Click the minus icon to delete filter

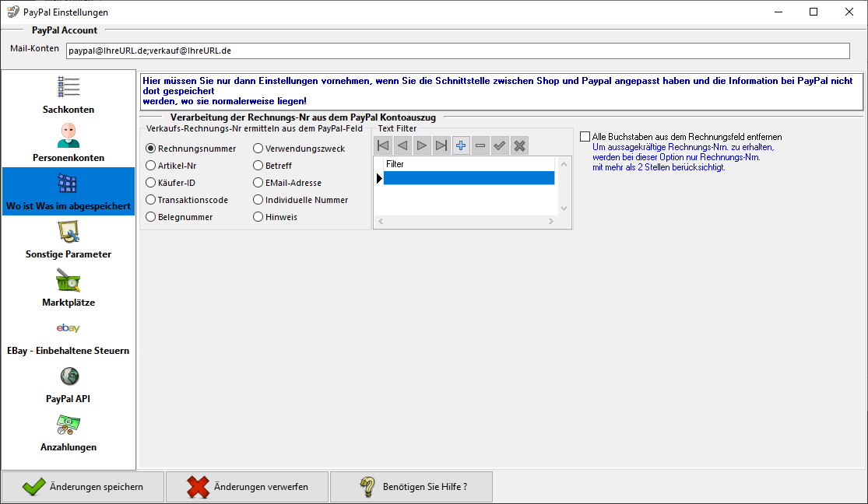(481, 145)
